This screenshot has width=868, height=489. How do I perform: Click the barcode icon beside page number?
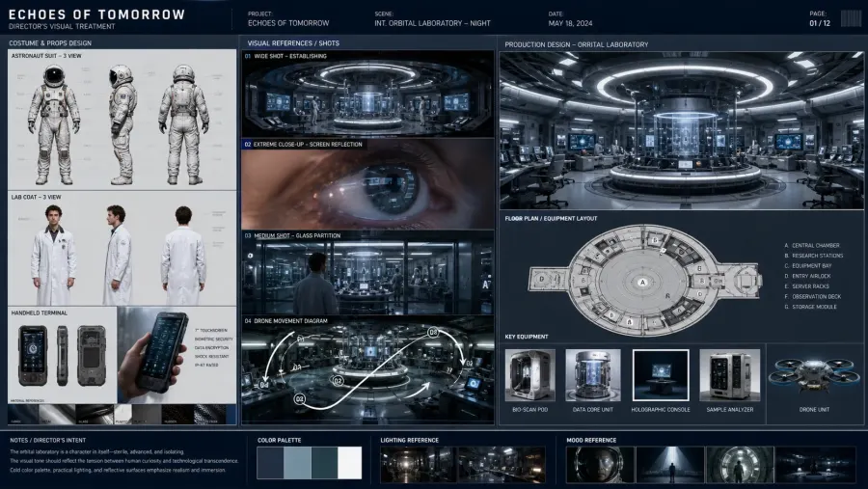[851, 18]
